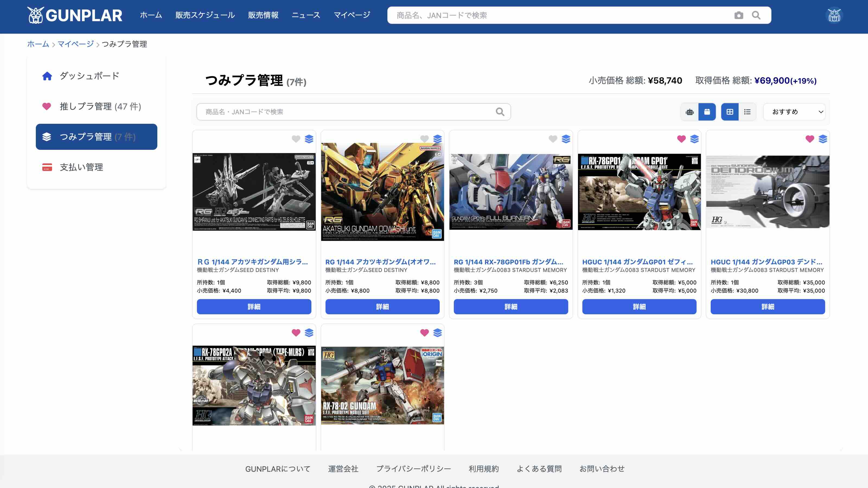The width and height of the screenshot is (868, 488).
Task: Open マイページ in the top navigation
Action: click(352, 15)
